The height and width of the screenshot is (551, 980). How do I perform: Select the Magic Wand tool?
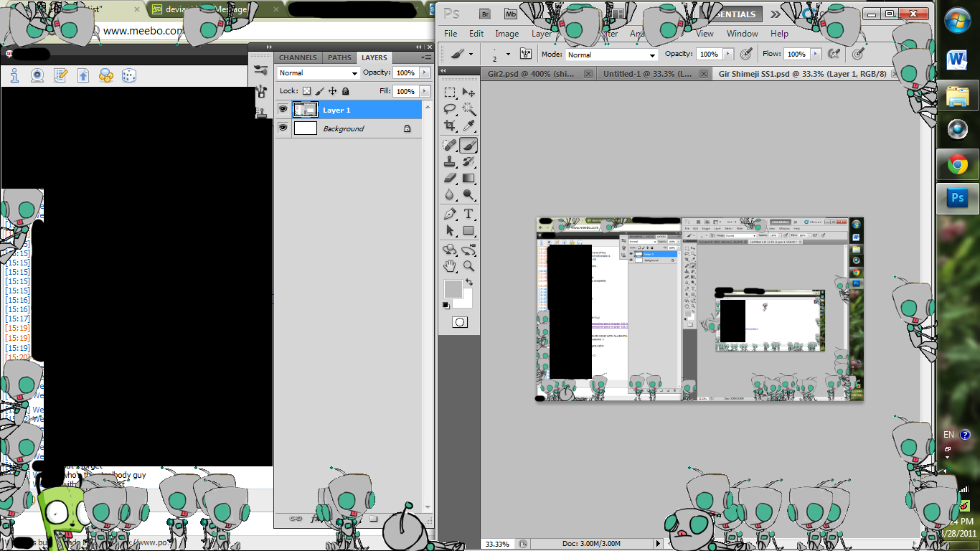(468, 109)
